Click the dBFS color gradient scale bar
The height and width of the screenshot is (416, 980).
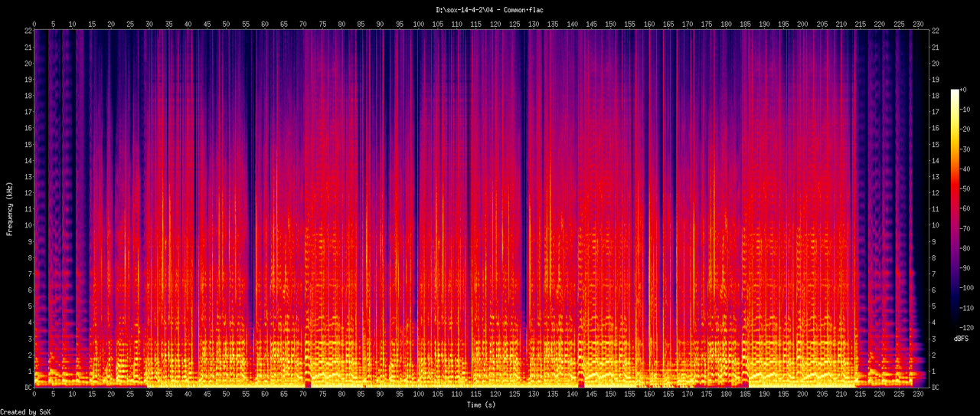tap(954, 207)
